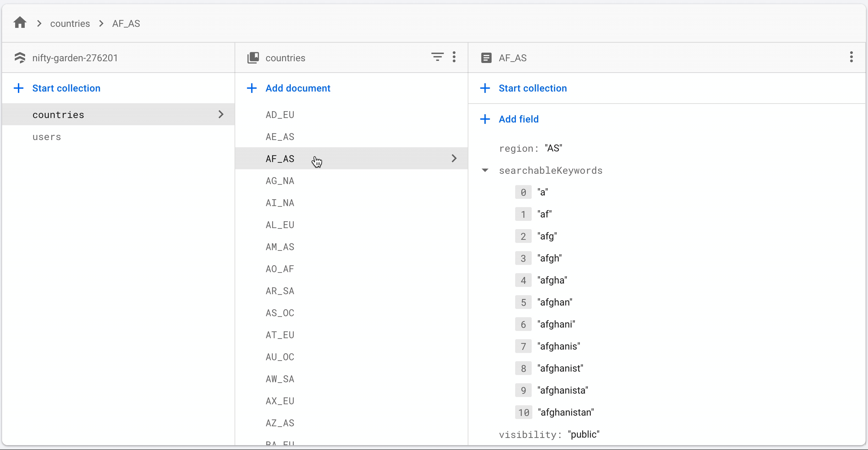Screen dimensions: 868x450
Task: Click the collection icon beside countries header
Action: pyautogui.click(x=253, y=58)
